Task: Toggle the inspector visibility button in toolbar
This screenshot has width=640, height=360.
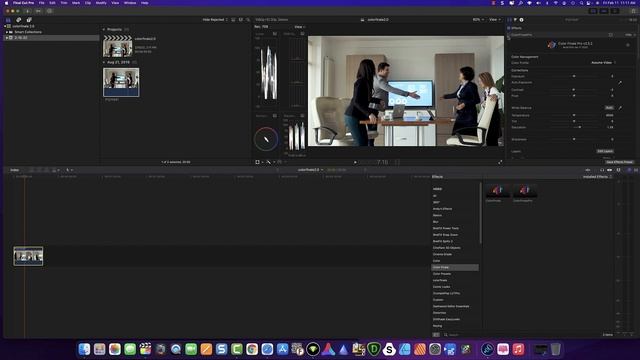Action: coord(614,11)
